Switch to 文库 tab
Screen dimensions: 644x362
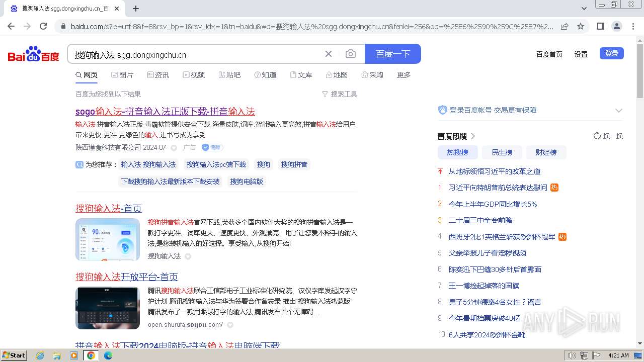point(301,75)
